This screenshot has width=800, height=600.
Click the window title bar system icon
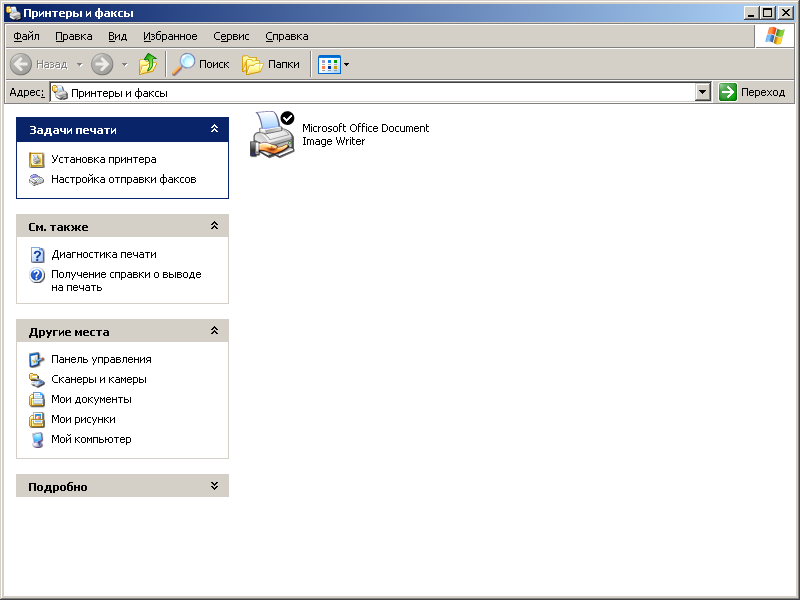[x=13, y=13]
